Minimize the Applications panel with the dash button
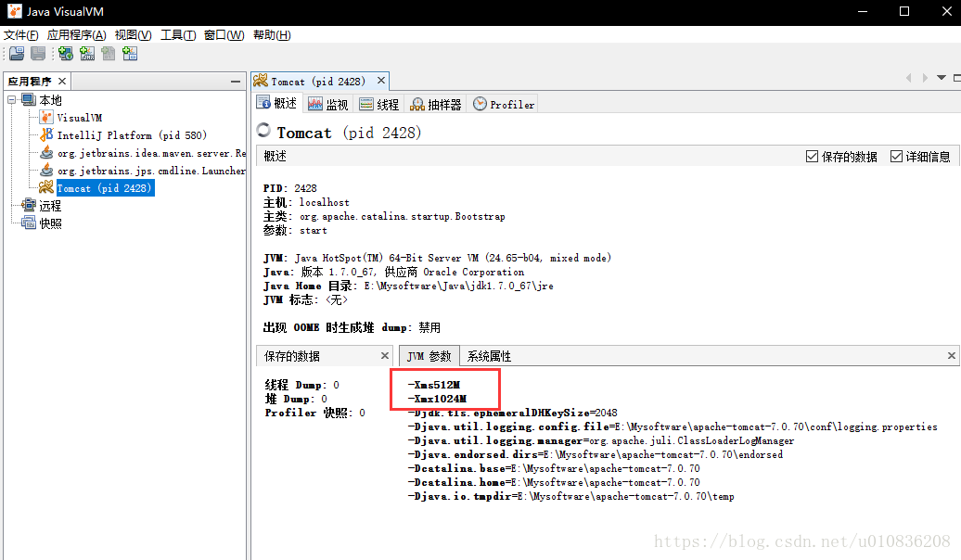This screenshot has height=560, width=961. (236, 82)
